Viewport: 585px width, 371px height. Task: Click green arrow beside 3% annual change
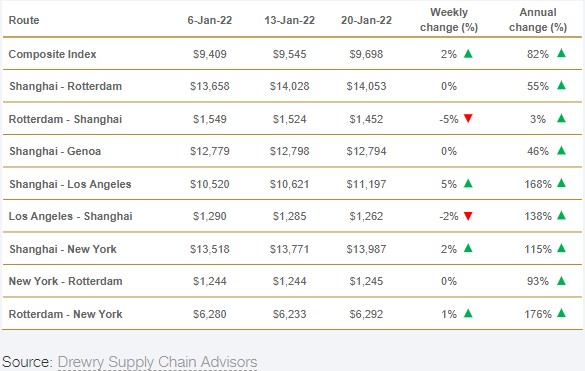561,118
